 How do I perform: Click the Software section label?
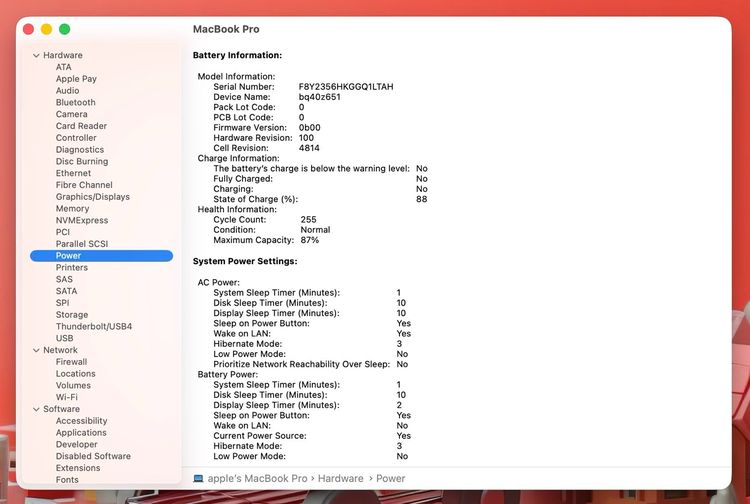tap(61, 409)
